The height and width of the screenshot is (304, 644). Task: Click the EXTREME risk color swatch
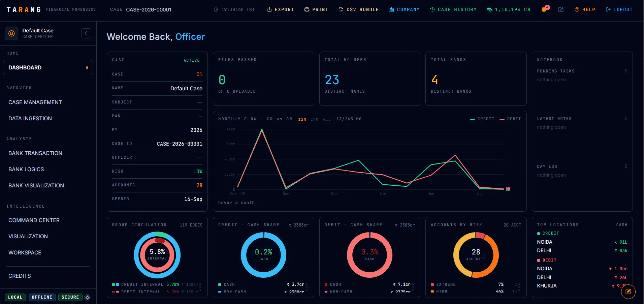[432, 285]
